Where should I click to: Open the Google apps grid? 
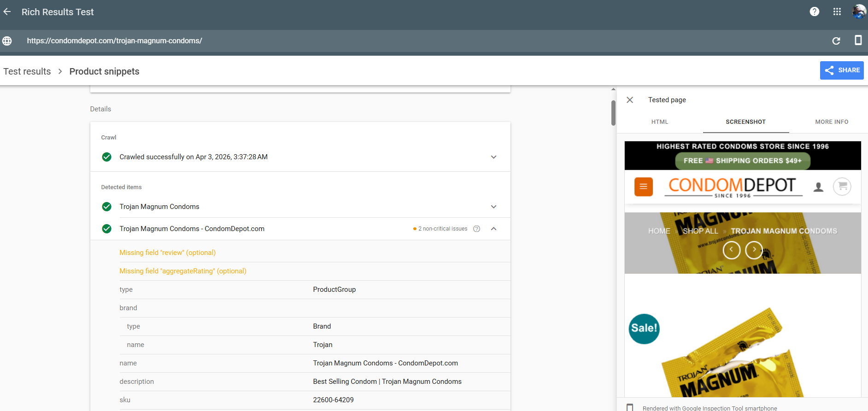(x=837, y=12)
